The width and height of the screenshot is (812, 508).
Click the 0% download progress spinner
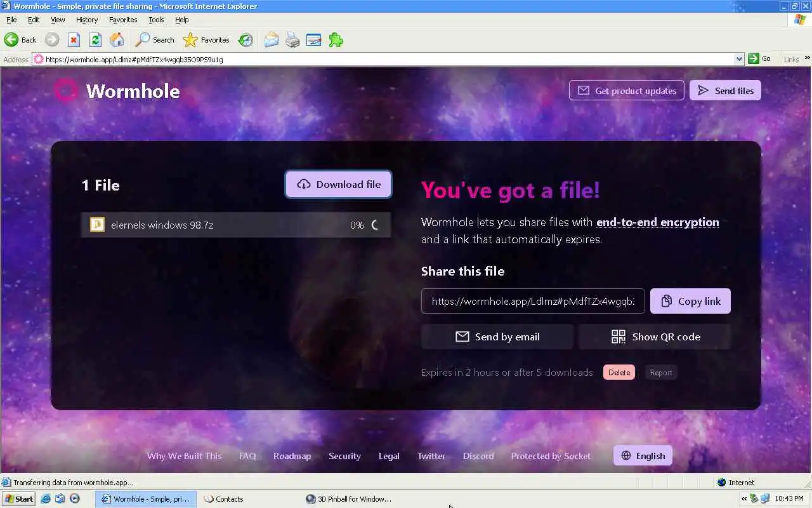[375, 225]
